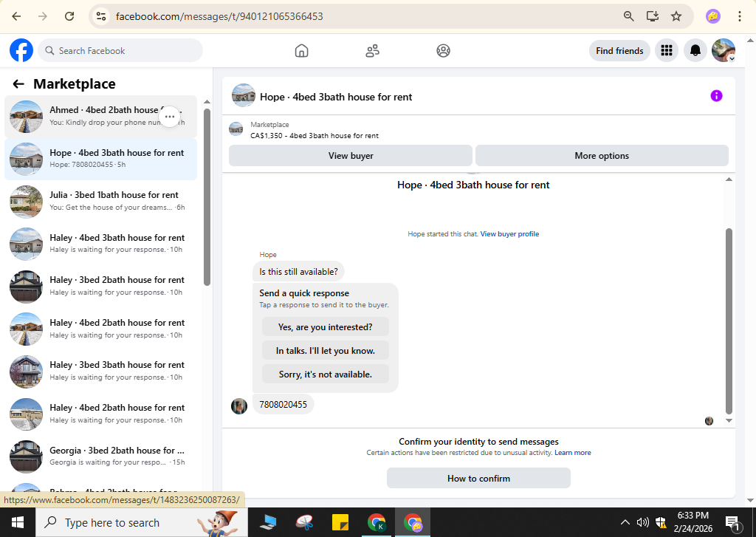Viewport: 756px width, 537px height.
Task: Click the chat list scrollbar thumb
Action: pos(207,197)
